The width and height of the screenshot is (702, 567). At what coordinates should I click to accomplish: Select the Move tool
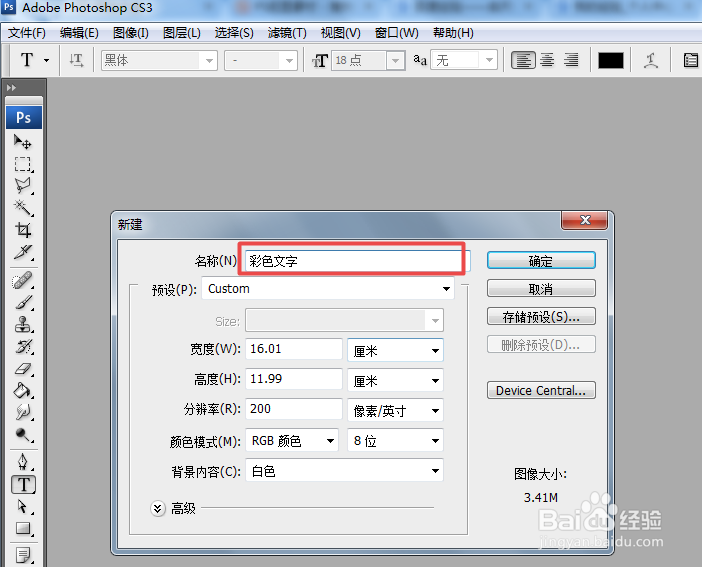coord(23,142)
